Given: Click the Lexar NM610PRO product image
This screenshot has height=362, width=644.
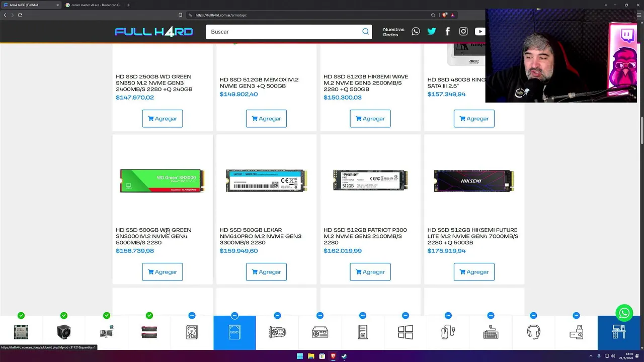Looking at the screenshot, I should [266, 180].
